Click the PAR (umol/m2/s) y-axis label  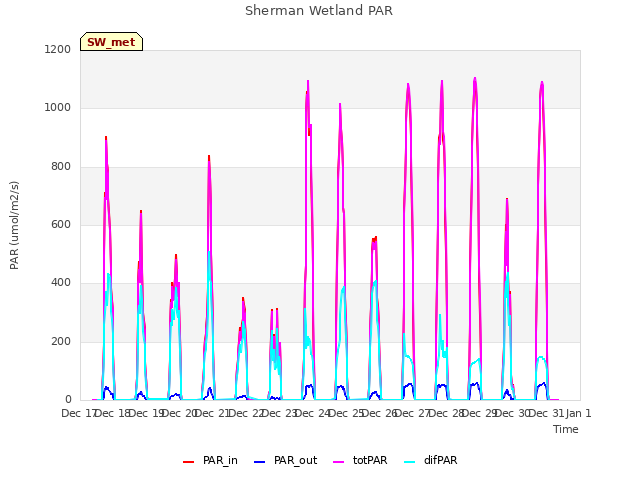click(14, 225)
